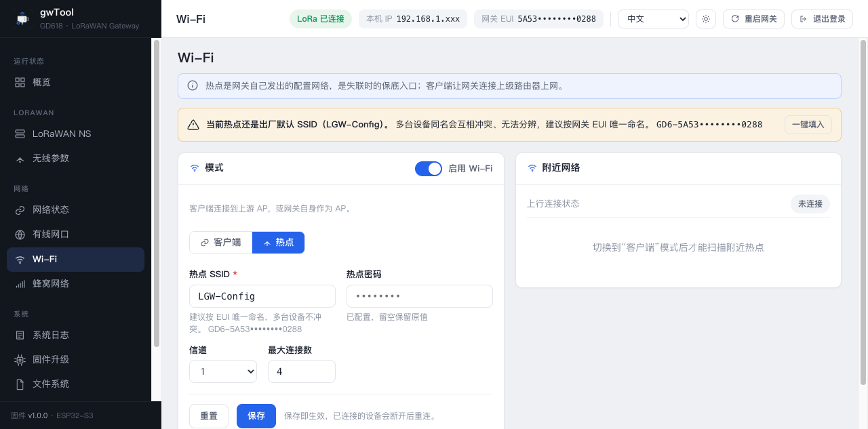Click the 有线网口 globe icon

[x=20, y=234]
